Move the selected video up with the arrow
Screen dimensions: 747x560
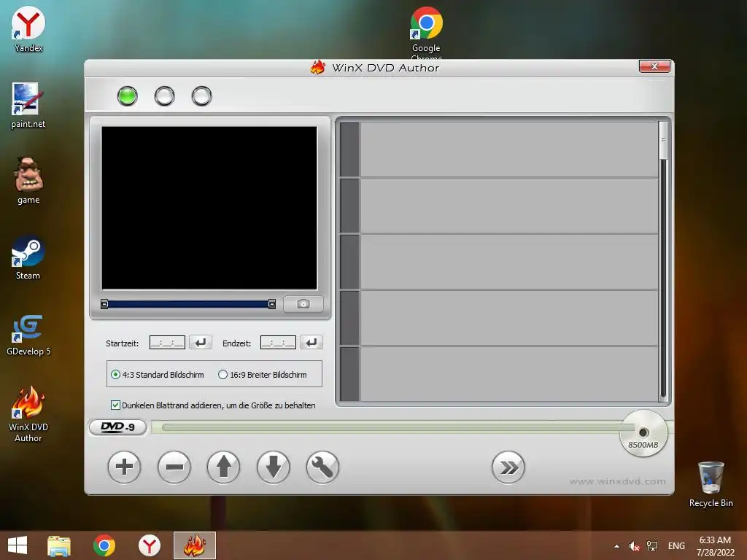223,467
